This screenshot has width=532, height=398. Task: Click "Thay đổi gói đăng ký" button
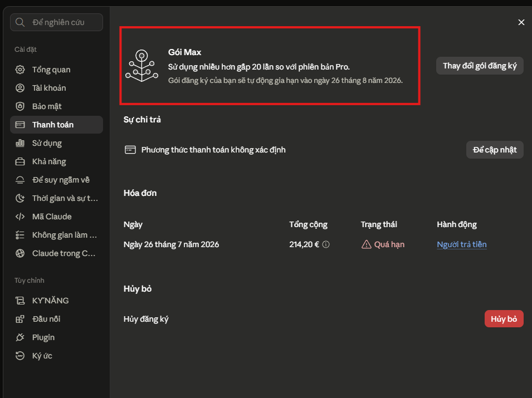pyautogui.click(x=480, y=66)
